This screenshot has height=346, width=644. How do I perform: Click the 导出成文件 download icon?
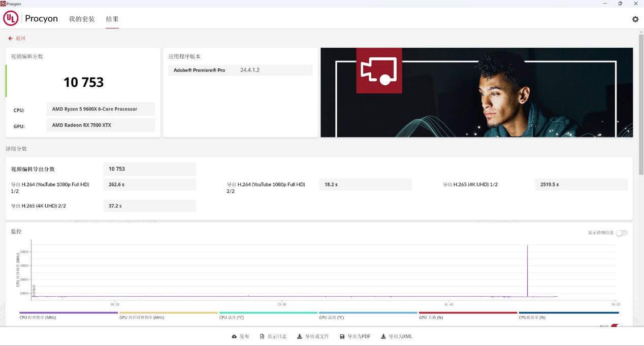tap(300, 336)
